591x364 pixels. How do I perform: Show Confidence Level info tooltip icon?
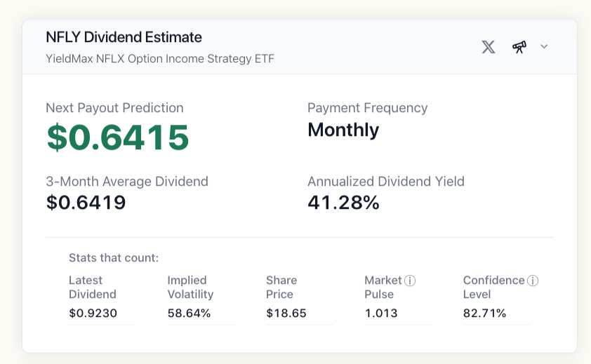tap(533, 281)
